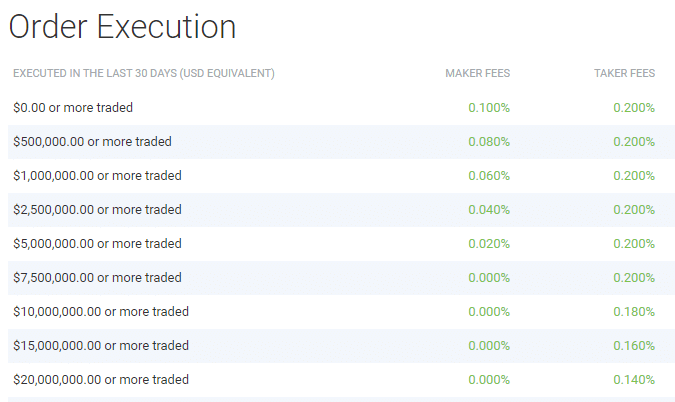Select the $10,000,000.00 or more traded row
This screenshot has width=675, height=402.
[x=341, y=312]
